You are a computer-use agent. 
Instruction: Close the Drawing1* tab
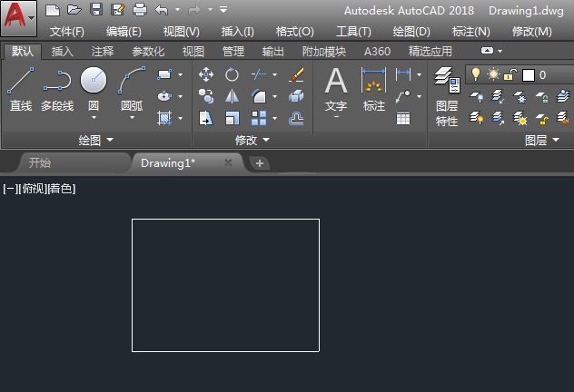pyautogui.click(x=228, y=162)
